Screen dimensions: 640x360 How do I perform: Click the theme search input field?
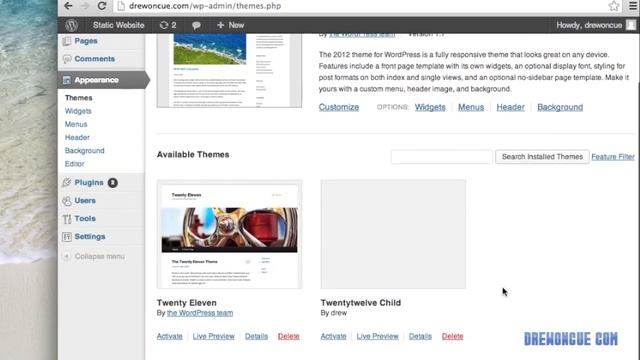pyautogui.click(x=441, y=157)
